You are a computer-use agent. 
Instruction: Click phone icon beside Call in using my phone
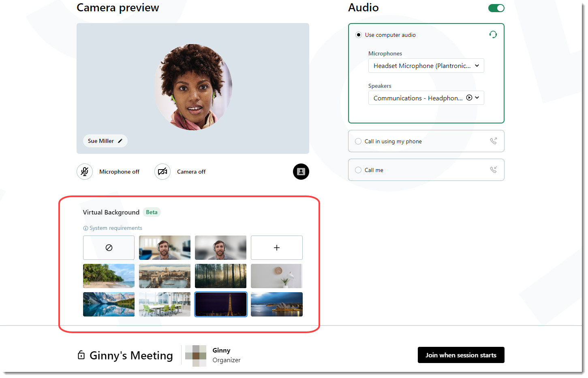tap(493, 141)
